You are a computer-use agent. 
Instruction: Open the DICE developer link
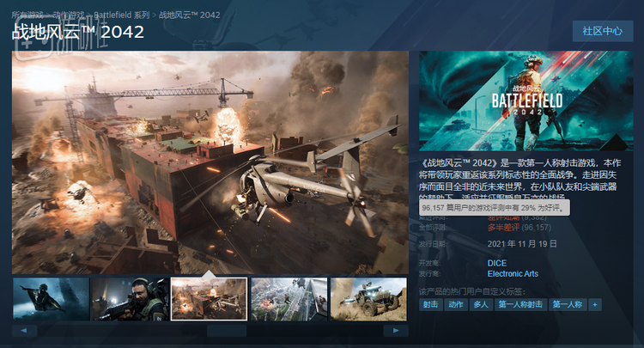point(497,263)
